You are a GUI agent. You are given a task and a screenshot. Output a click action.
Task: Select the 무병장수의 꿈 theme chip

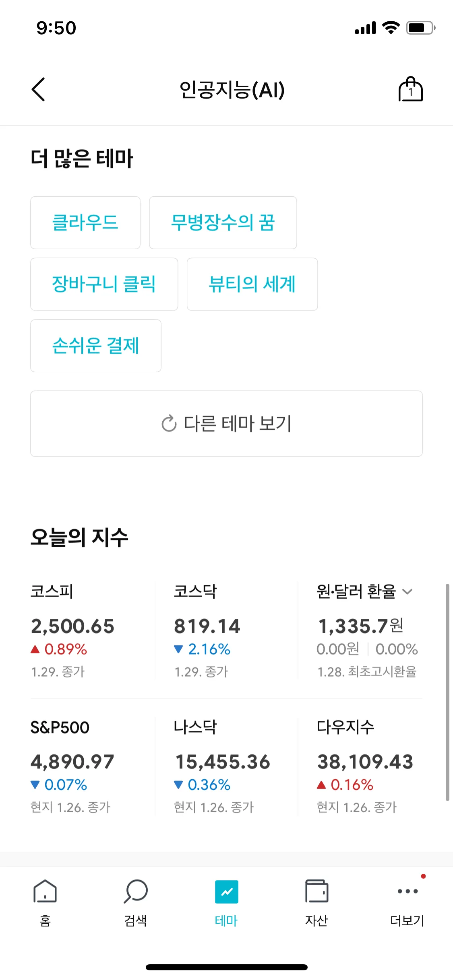(x=223, y=222)
